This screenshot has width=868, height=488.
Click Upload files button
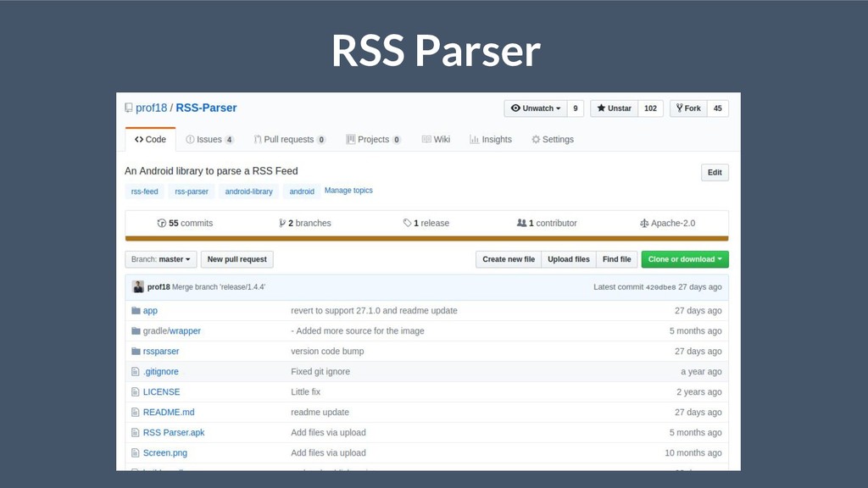[569, 259]
